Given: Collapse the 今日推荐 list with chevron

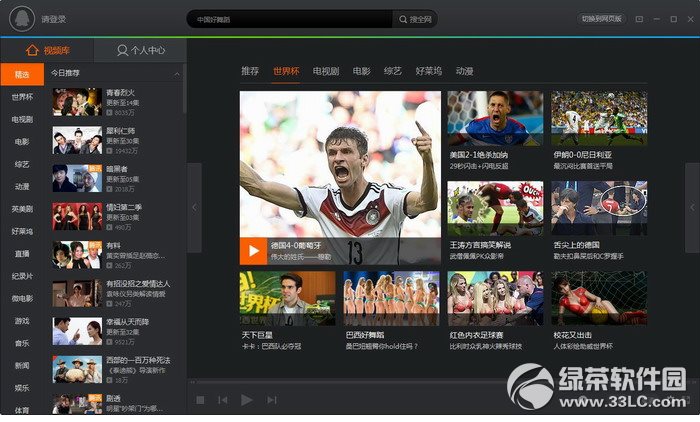Looking at the screenshot, I should click(177, 74).
